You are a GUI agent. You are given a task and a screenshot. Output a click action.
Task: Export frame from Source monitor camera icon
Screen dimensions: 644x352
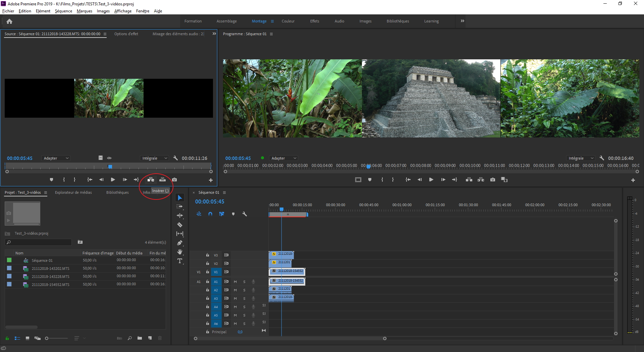tap(174, 180)
